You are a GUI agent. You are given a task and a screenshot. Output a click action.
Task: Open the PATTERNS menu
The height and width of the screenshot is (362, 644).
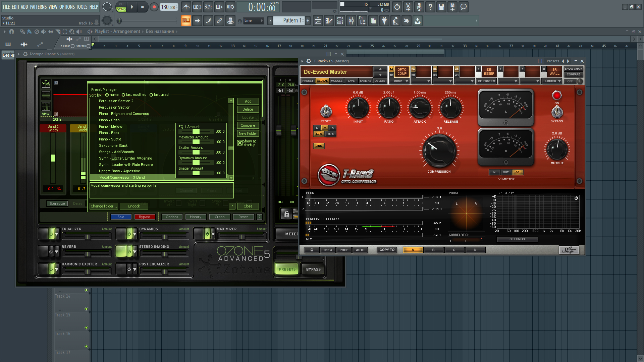pyautogui.click(x=39, y=7)
